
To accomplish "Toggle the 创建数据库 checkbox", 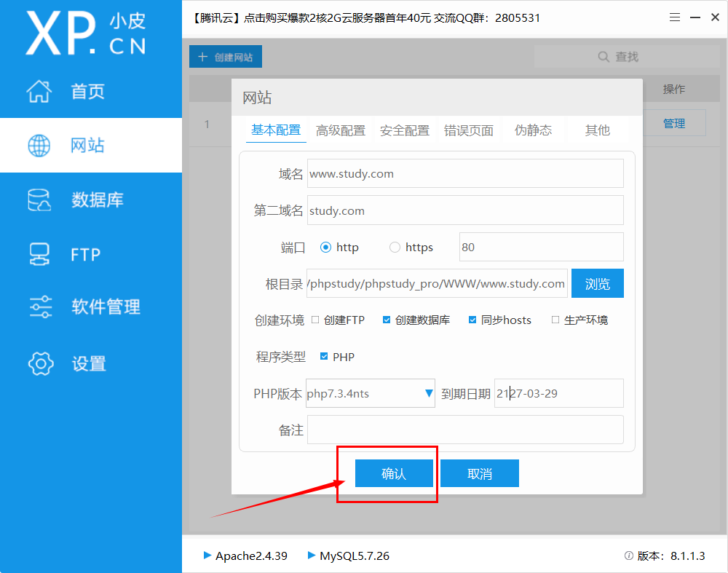I will coord(387,320).
